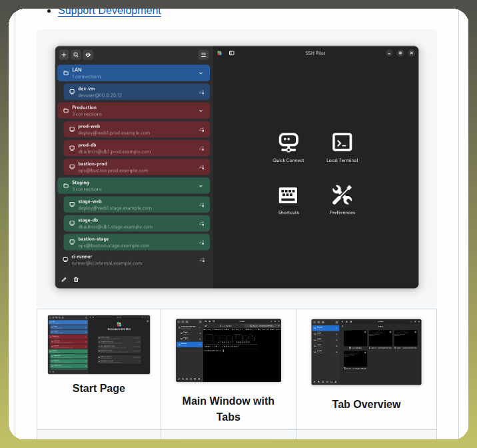477x448 pixels.
Task: Click the 'Main Window with Tabs' caption
Action: [229, 409]
